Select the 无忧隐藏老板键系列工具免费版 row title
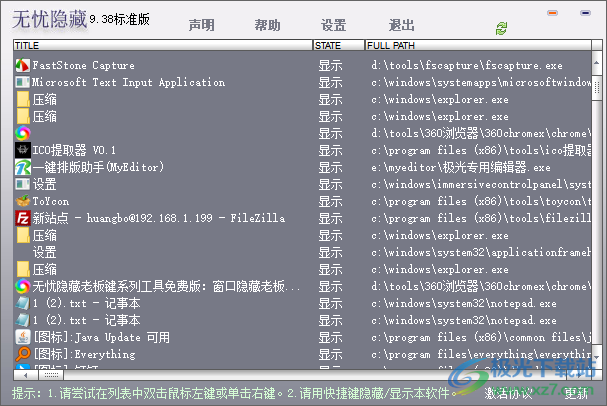This screenshot has height=406, width=607. click(166, 286)
